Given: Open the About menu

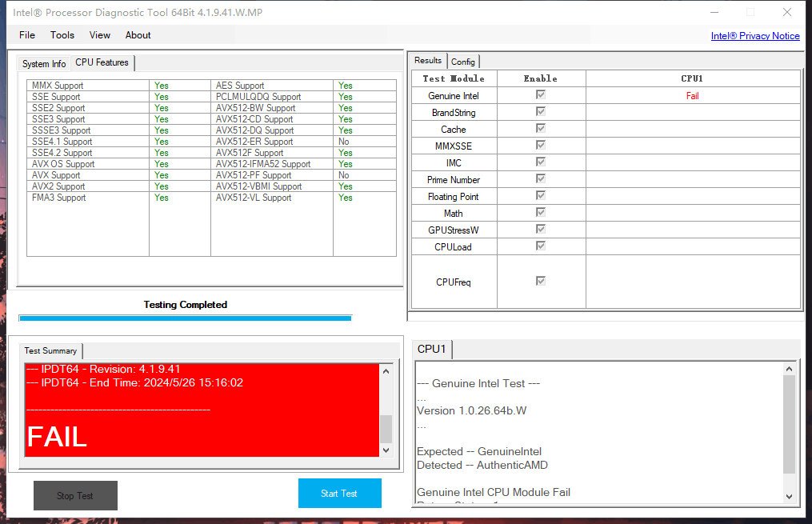Looking at the screenshot, I should (137, 35).
